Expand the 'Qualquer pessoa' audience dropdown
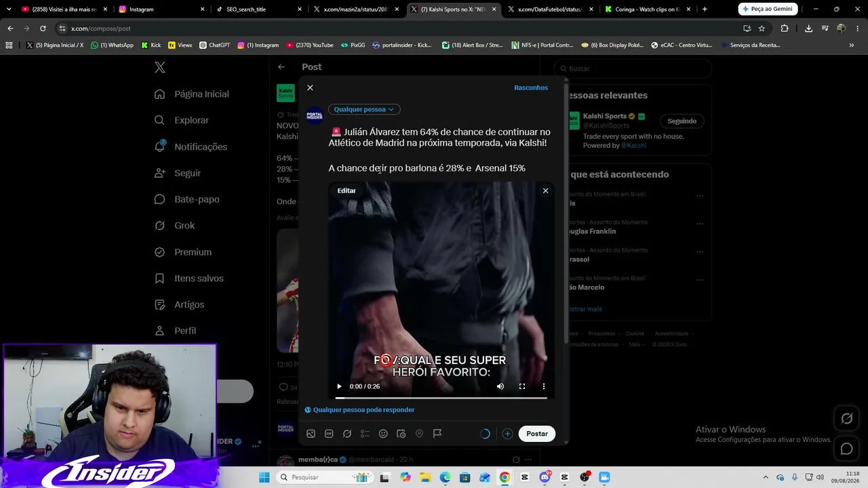868x488 pixels. click(x=364, y=109)
